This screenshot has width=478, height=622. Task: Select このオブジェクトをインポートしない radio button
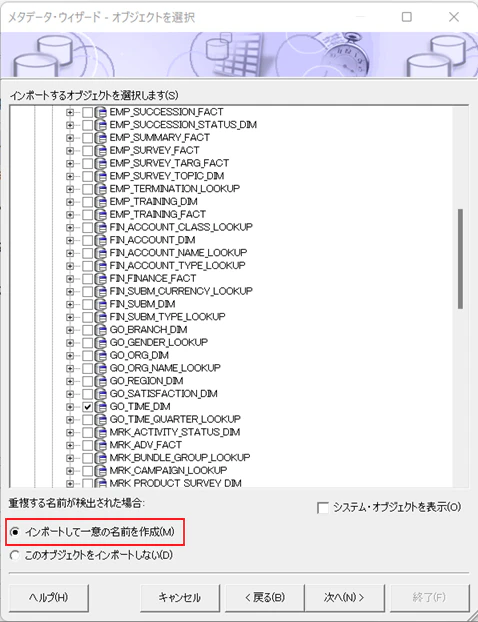tap(15, 555)
